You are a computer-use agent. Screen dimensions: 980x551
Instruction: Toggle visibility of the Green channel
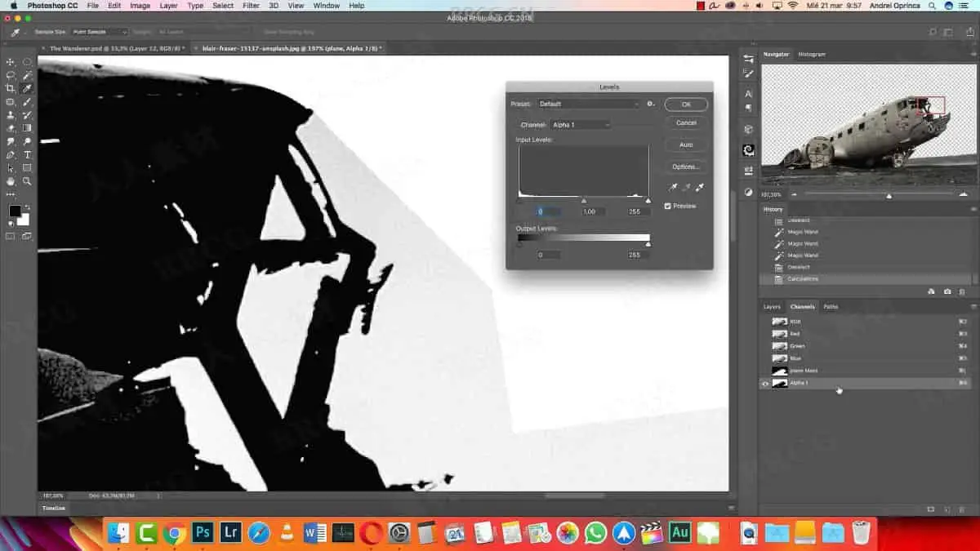click(x=765, y=346)
